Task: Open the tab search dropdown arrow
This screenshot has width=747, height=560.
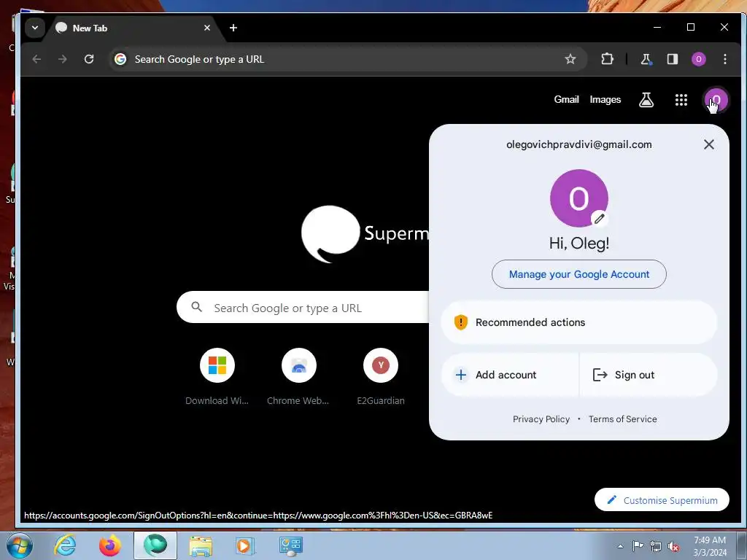Action: coord(35,28)
